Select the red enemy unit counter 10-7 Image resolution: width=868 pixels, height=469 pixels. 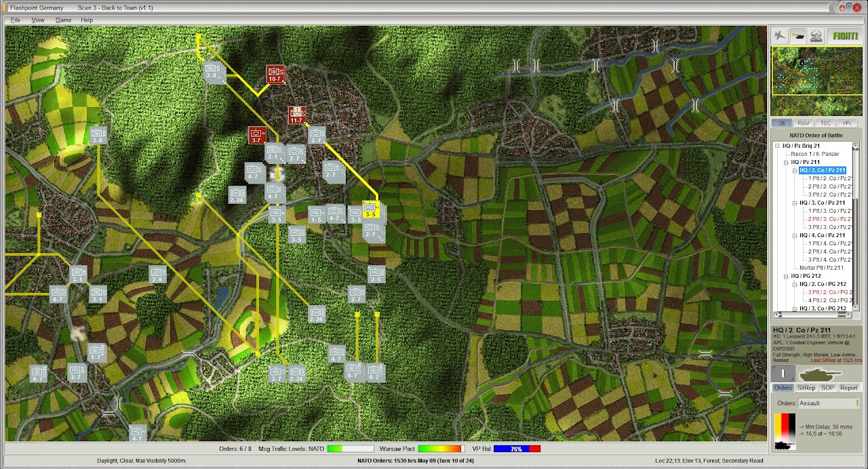(275, 74)
